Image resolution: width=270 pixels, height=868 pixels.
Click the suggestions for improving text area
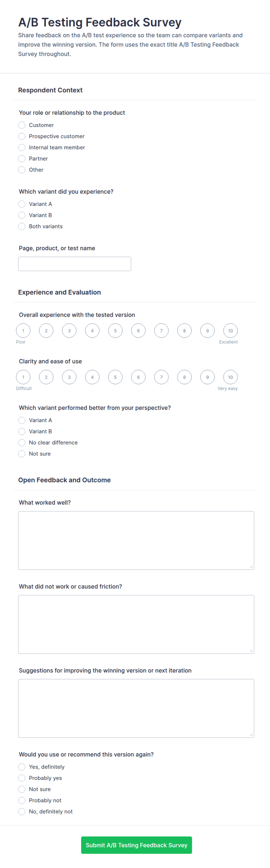pos(136,708)
